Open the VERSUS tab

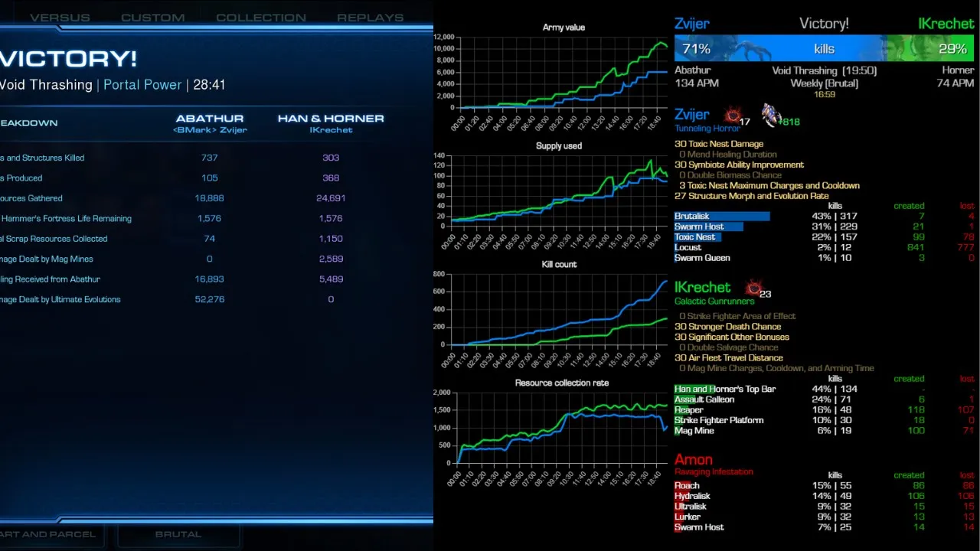[x=60, y=17]
